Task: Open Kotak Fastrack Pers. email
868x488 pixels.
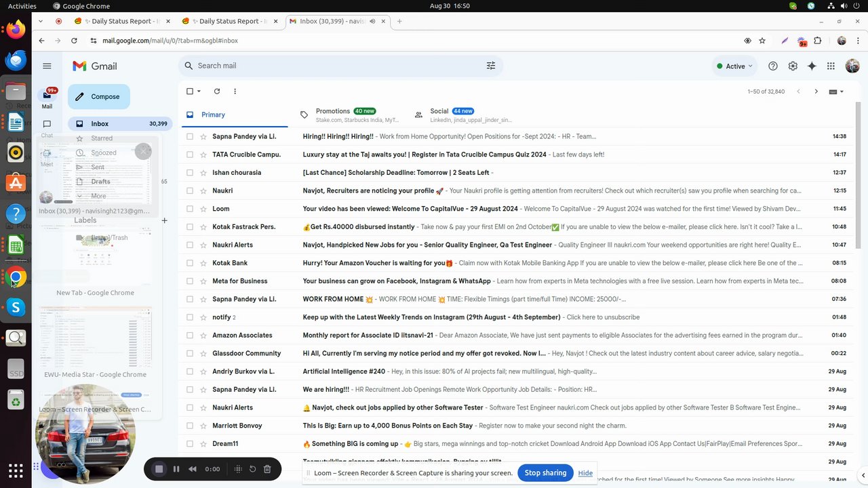Action: [x=515, y=227]
